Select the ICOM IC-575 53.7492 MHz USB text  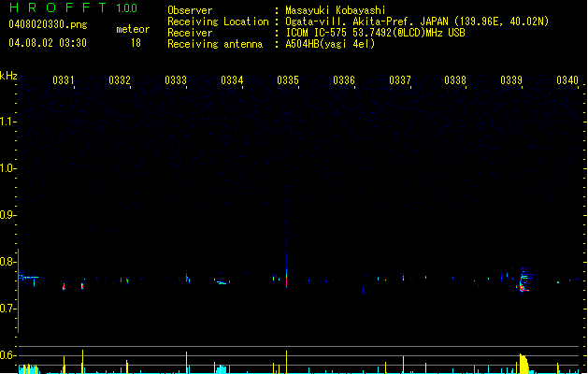coord(375,33)
